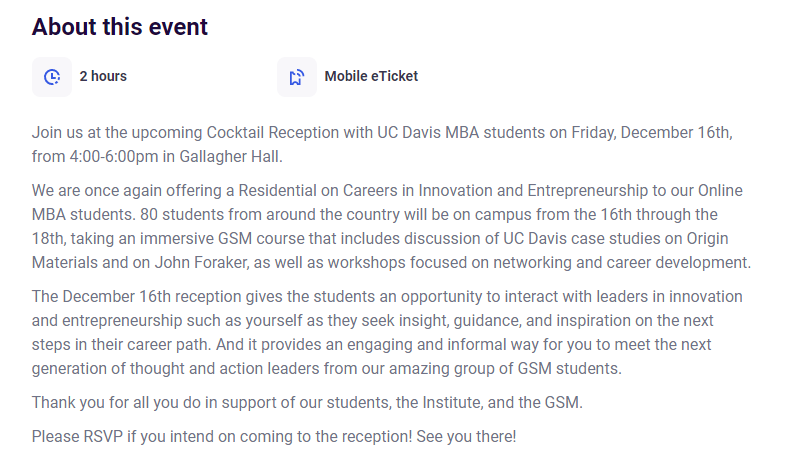Click the text "Gallagher Hall"
This screenshot has width=785, height=472.
[229, 157]
